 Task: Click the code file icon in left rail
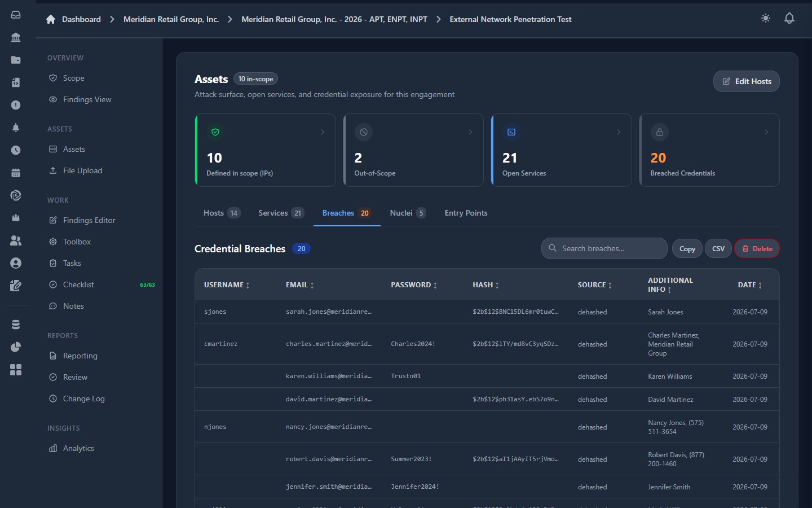[x=16, y=82]
